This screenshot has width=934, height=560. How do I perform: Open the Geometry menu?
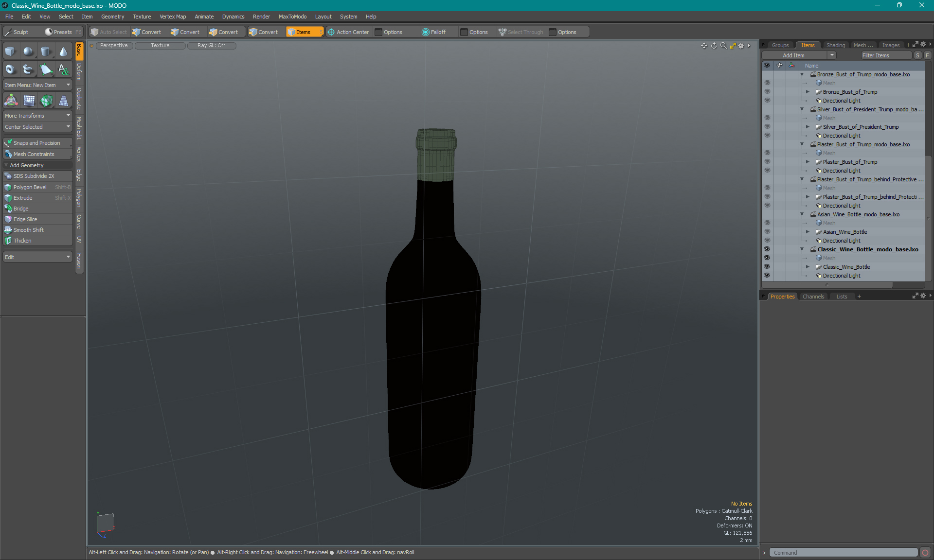tap(112, 16)
